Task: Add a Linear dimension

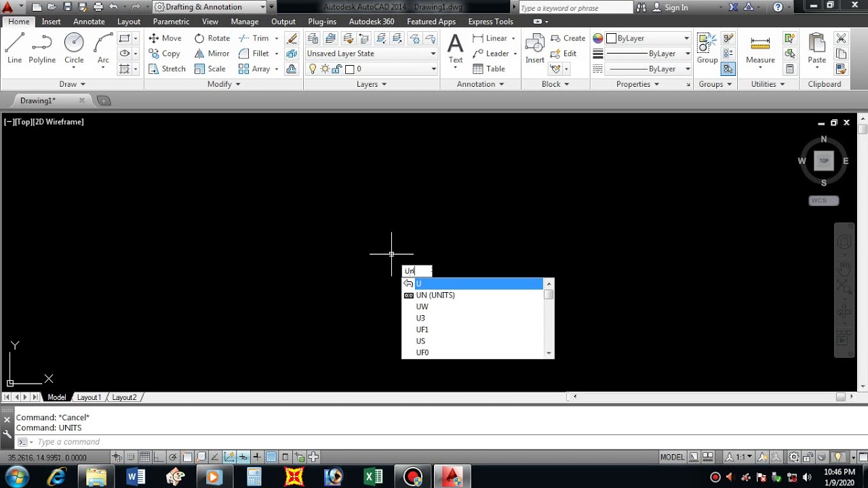Action: pos(490,38)
